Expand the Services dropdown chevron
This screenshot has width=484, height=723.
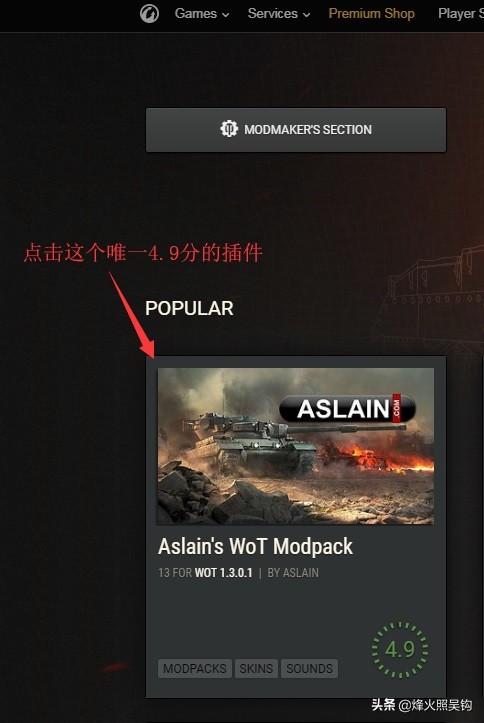(307, 15)
